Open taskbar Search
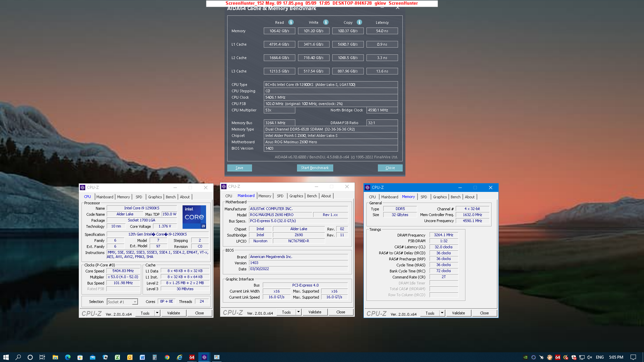Screen dimensions: 644x362 coord(18,357)
